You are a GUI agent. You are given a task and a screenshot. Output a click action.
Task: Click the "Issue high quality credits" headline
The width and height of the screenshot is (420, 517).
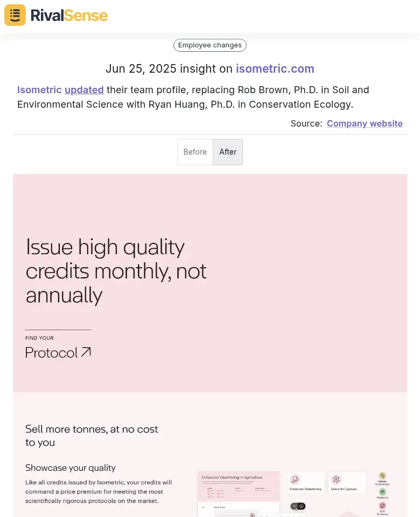click(x=116, y=271)
